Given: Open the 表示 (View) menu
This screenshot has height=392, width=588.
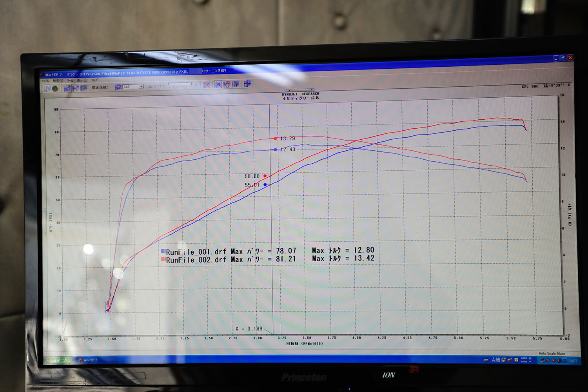Looking at the screenshot, I should point(82,80).
